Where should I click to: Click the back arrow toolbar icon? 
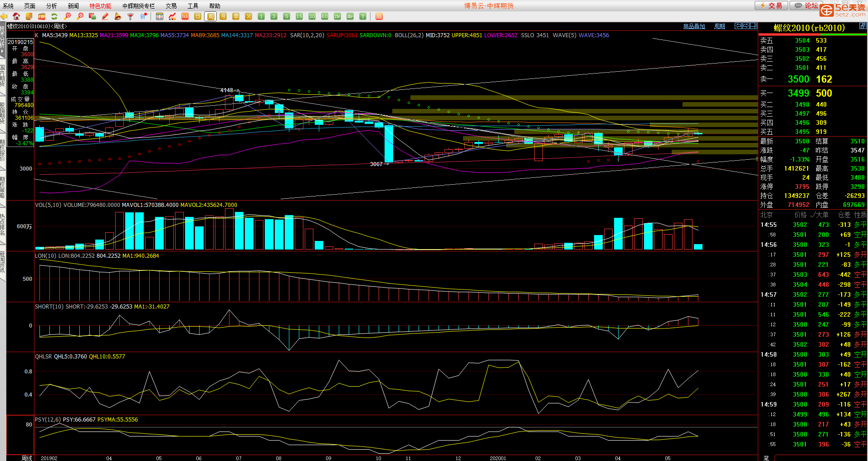[x=4, y=16]
